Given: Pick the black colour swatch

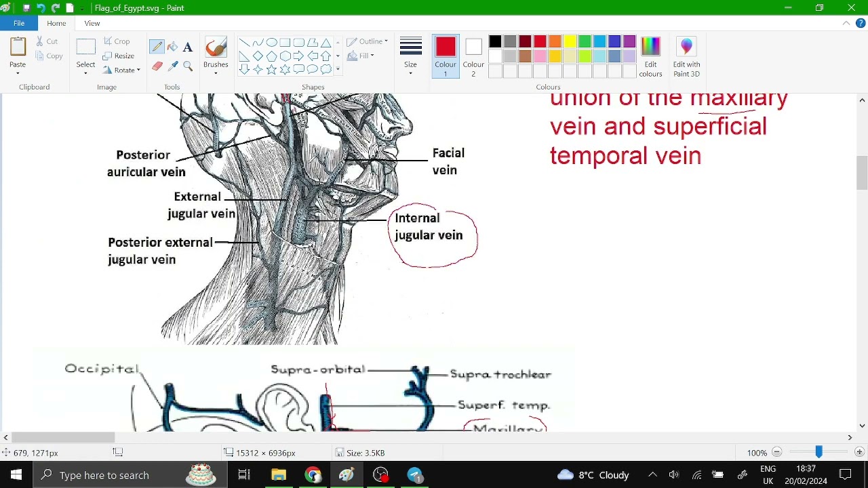Looking at the screenshot, I should [x=495, y=42].
